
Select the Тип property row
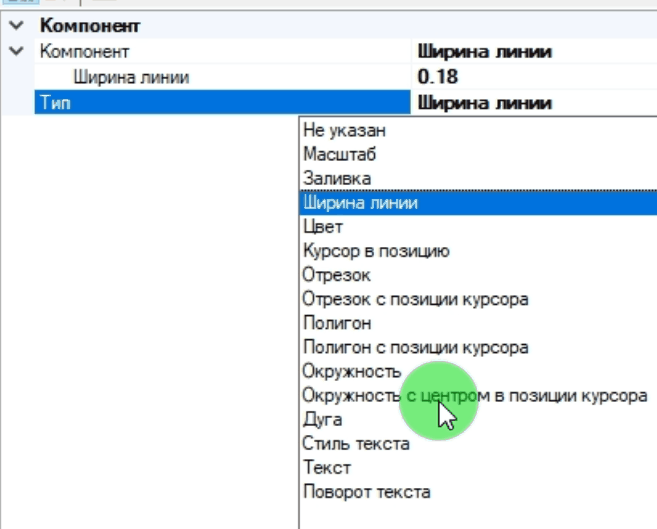(x=220, y=102)
